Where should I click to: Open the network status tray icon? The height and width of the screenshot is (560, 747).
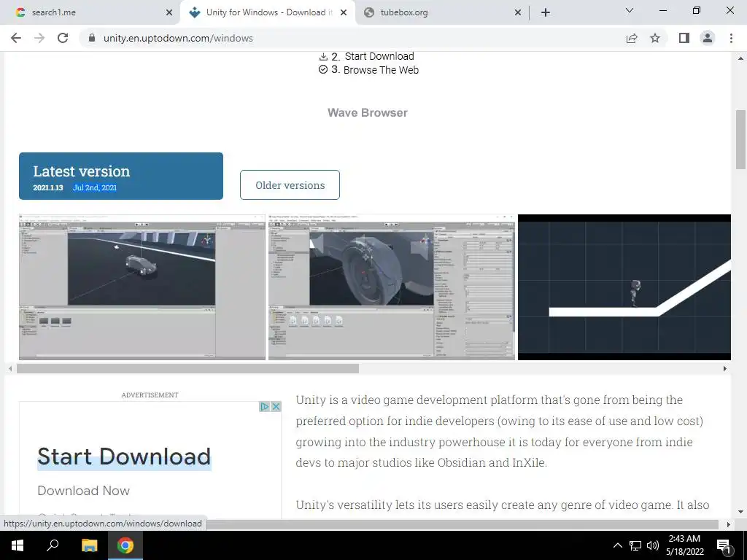pos(635,545)
